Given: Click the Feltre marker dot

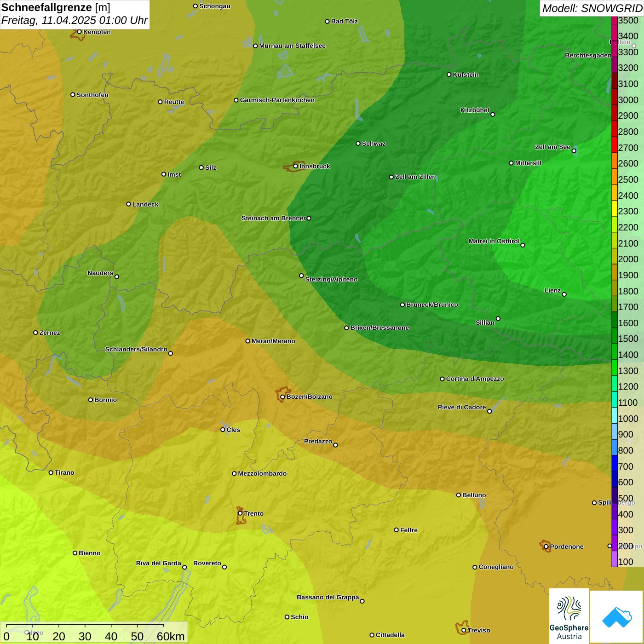Looking at the screenshot, I should coord(396,530).
